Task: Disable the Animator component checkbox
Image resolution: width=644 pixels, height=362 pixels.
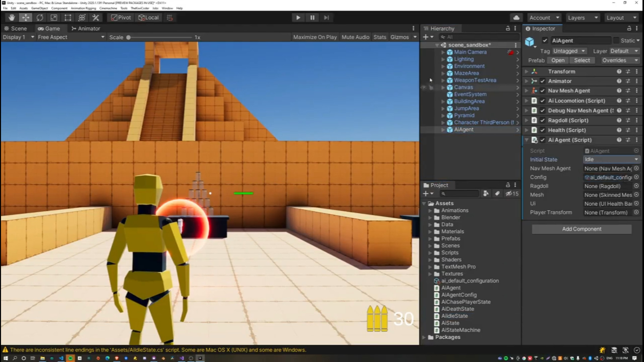Action: [542, 81]
